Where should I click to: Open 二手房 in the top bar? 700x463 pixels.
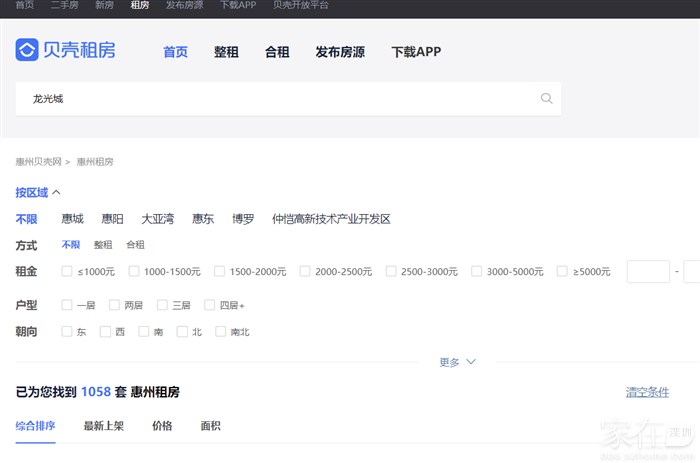click(x=64, y=5)
